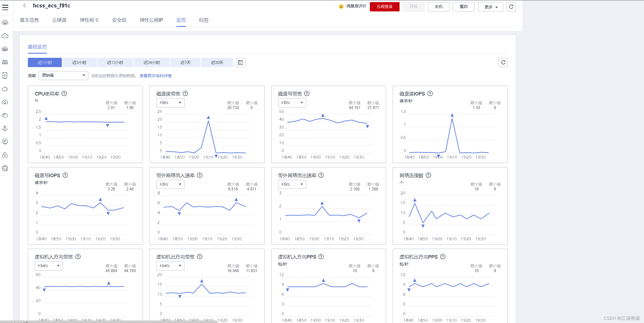Open the globe sidebar icon
Screen dimensions: 644x323
point(5,168)
